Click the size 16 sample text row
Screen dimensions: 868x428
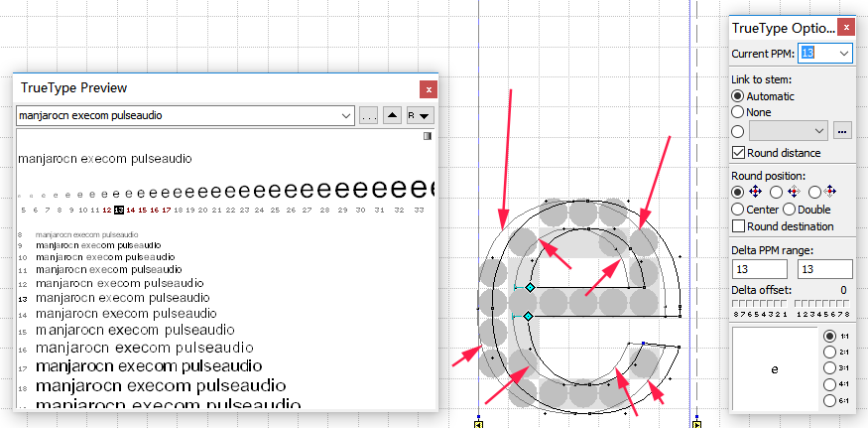(145, 349)
